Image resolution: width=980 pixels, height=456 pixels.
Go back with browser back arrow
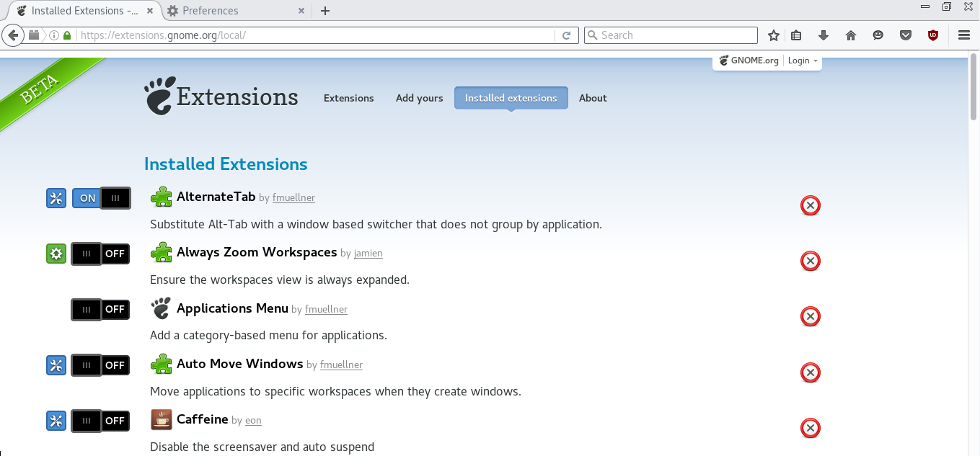12,35
